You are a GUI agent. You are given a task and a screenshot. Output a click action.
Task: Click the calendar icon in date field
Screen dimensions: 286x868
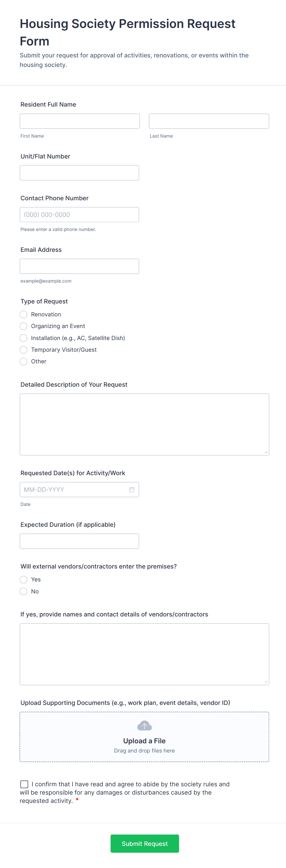[x=132, y=490]
